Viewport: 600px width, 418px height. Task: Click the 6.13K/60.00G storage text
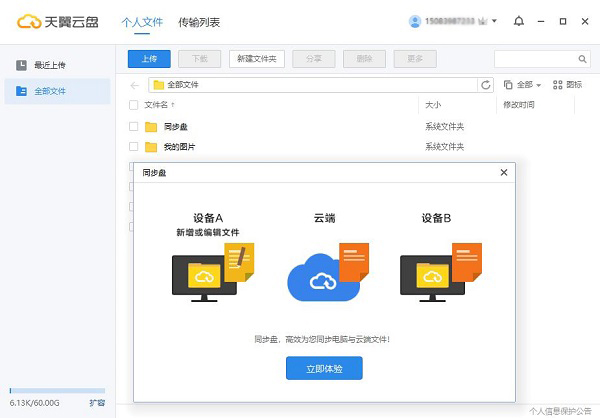pos(34,403)
